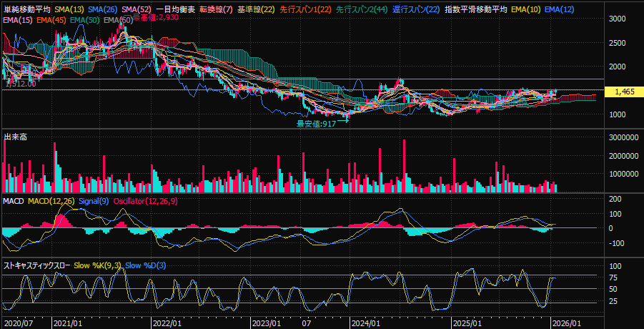
Task: Click the 2024/01 date on time axis
Action: click(365, 323)
